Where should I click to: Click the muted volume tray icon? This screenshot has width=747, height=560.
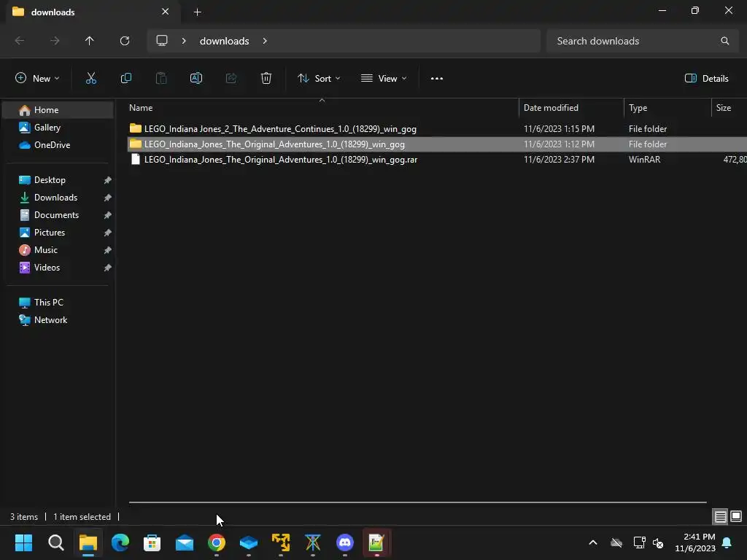pyautogui.click(x=658, y=542)
